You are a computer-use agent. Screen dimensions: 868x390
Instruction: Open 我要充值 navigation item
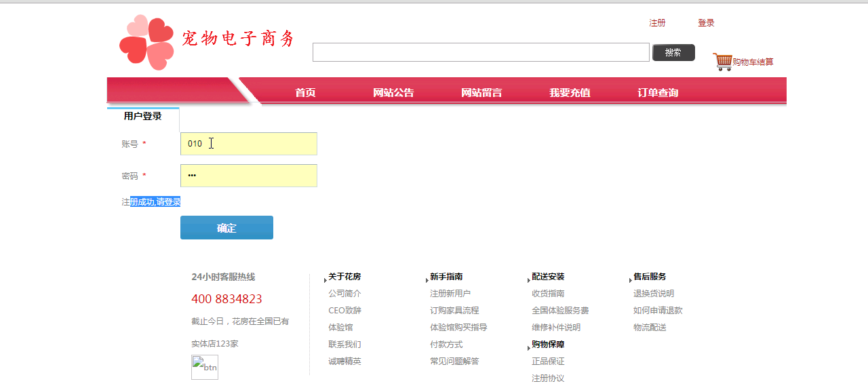[x=570, y=93]
